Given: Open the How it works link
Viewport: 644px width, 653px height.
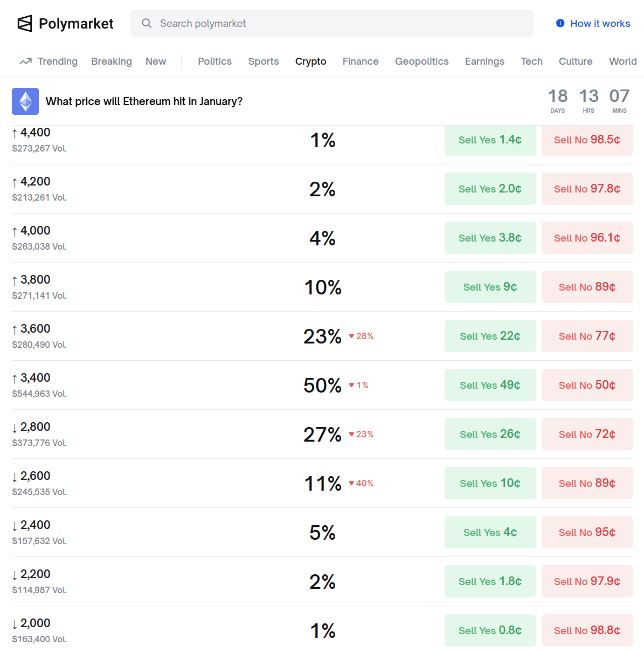Looking at the screenshot, I should 600,24.
